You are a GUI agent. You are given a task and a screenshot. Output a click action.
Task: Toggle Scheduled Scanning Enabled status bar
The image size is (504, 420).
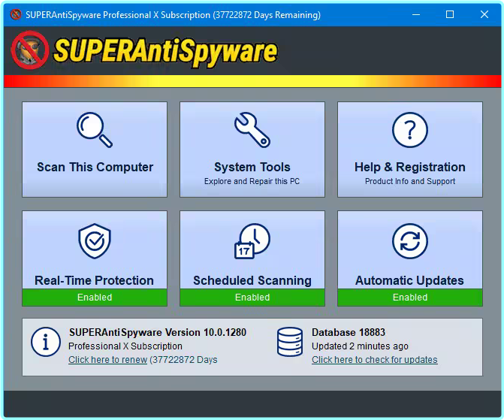[x=252, y=298]
